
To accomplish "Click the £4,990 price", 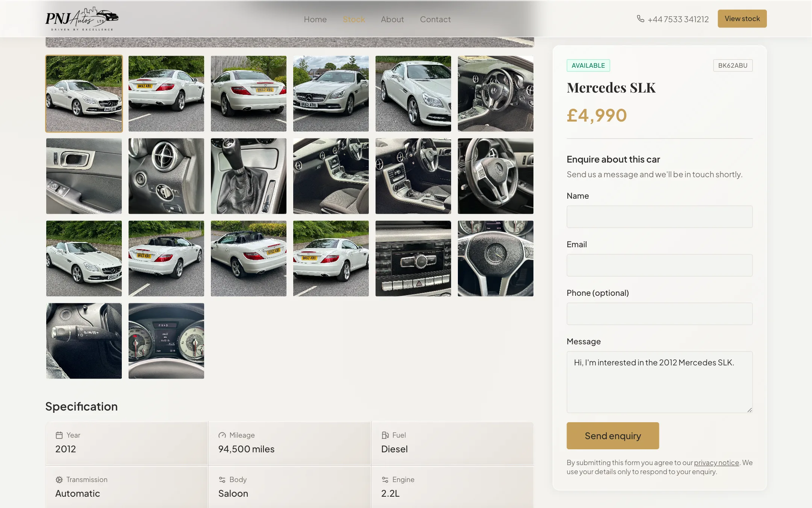I will [597, 115].
